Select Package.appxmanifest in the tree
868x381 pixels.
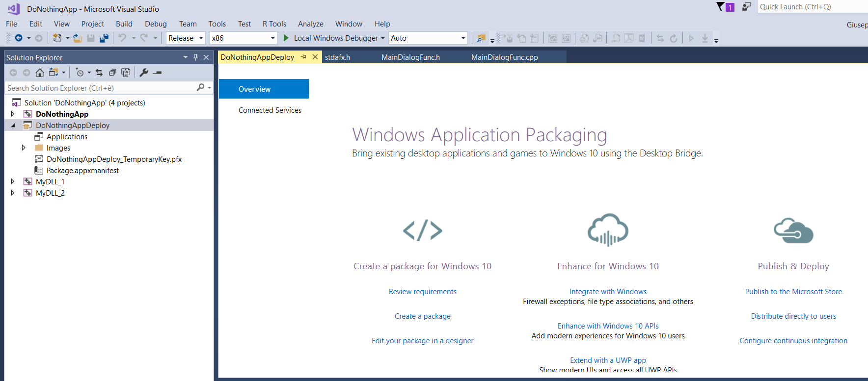point(82,170)
